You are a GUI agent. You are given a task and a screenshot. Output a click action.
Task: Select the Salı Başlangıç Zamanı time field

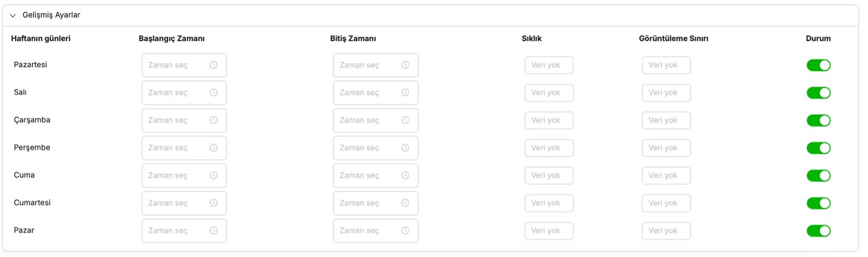coord(184,93)
